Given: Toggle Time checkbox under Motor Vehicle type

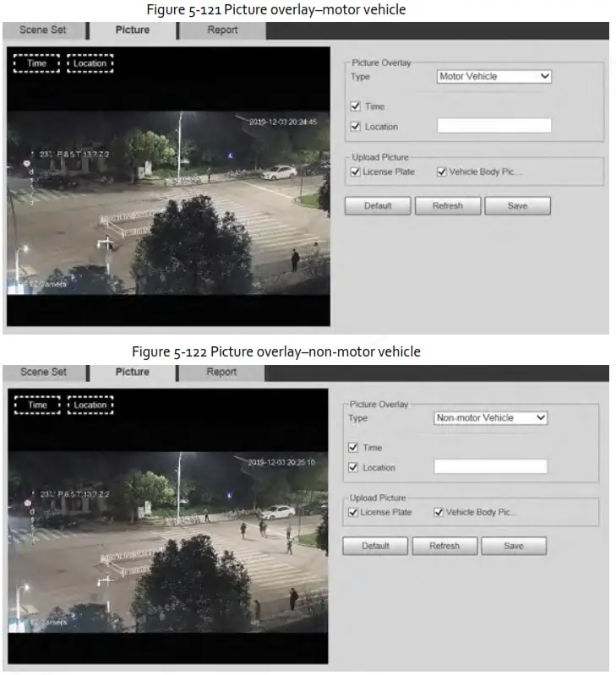Looking at the screenshot, I should tap(356, 106).
